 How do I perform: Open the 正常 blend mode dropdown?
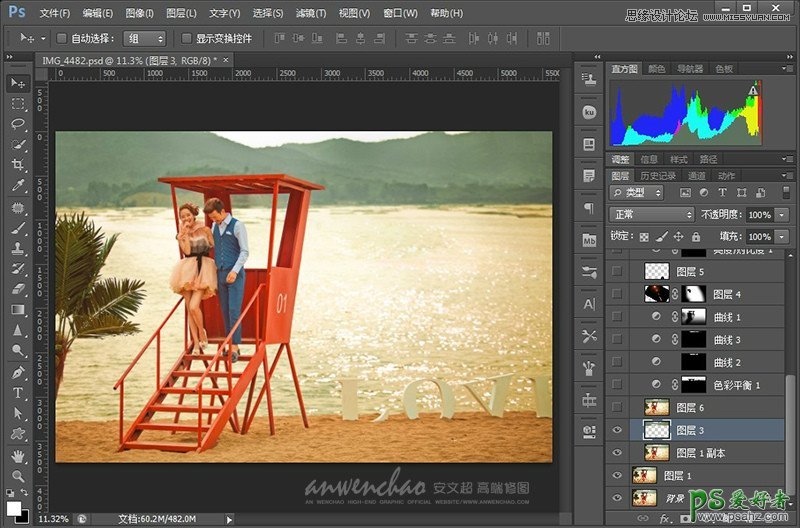652,215
